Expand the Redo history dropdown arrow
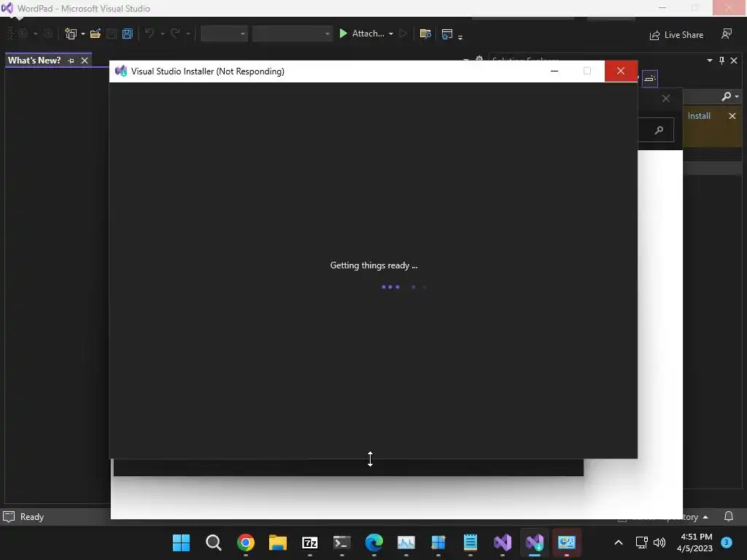 click(188, 34)
